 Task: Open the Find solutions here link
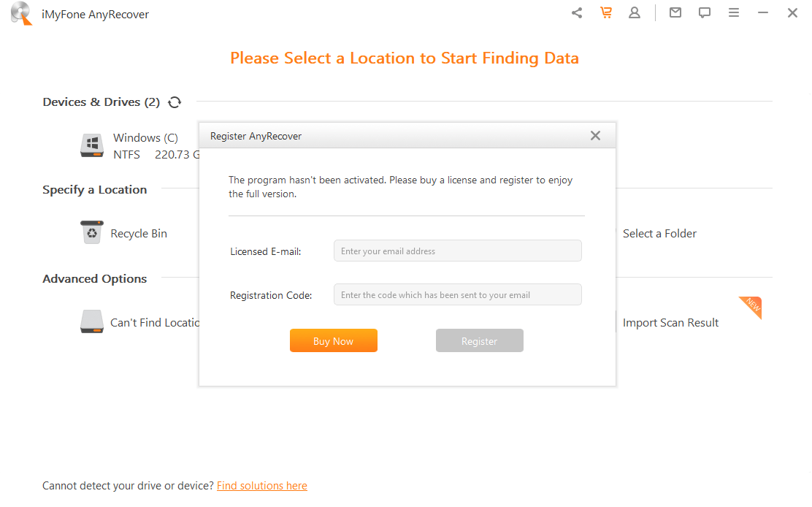pyautogui.click(x=261, y=485)
